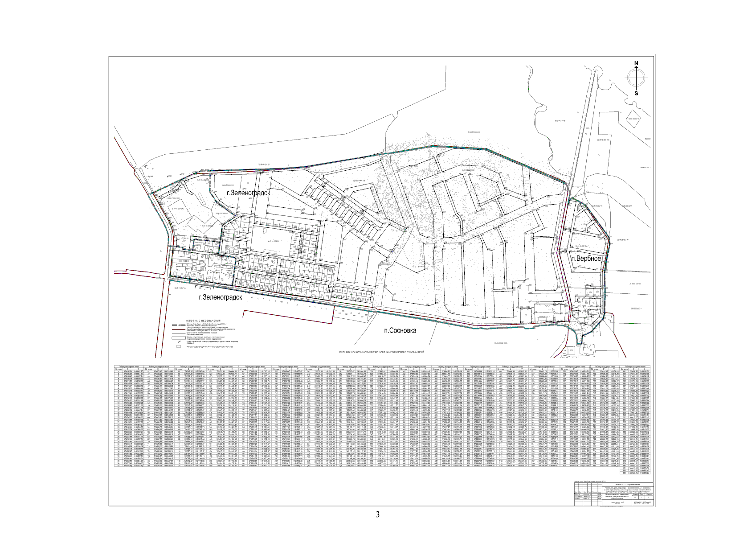Click the wide rounded rectangle legend symbol
Viewport: 756px width, 535px height.
pos(178,338)
